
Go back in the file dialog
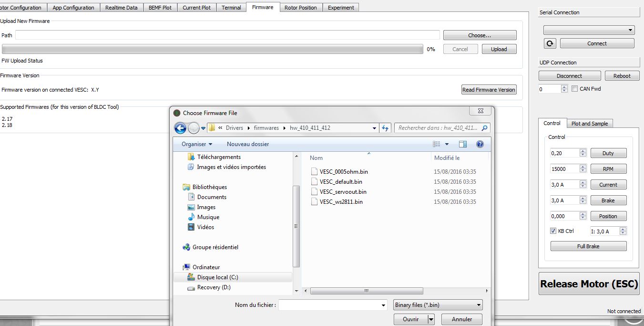(x=180, y=128)
